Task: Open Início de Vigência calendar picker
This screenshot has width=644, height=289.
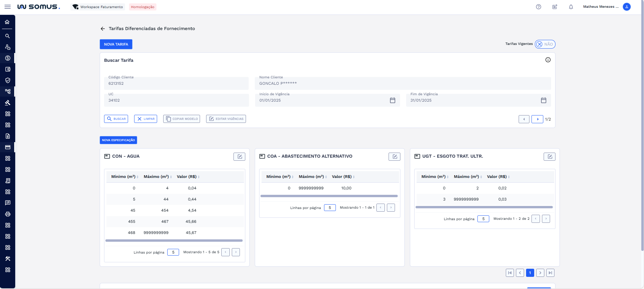Action: pos(392,100)
